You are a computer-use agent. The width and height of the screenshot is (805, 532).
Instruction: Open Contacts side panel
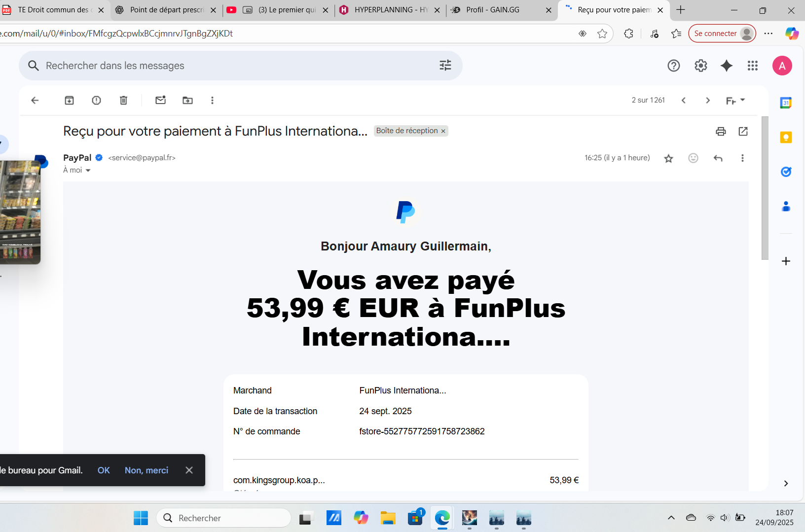[x=786, y=206]
